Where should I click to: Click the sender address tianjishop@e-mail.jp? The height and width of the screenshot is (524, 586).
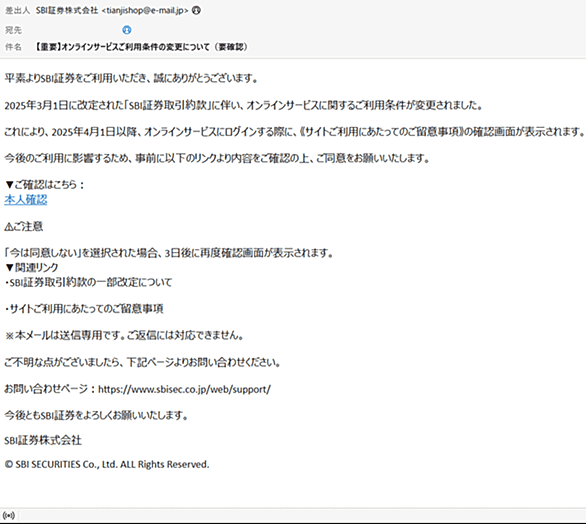pos(145,11)
